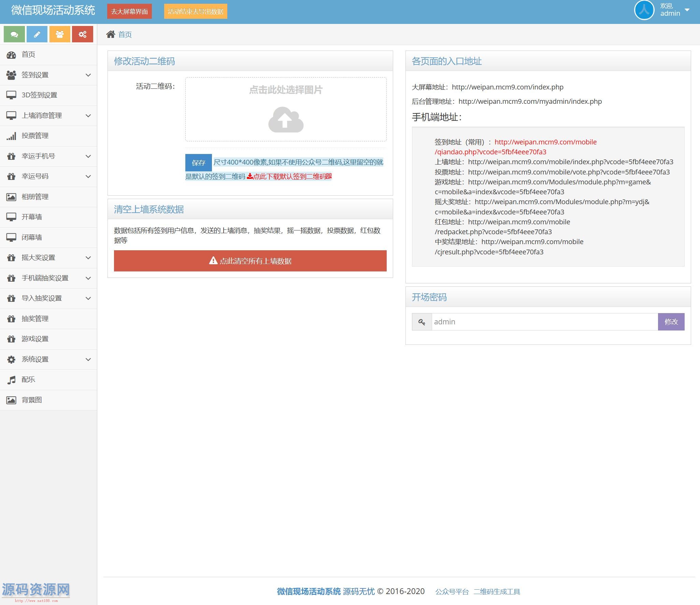
Task: Click 点此下载默认签到二维码 download link
Action: click(289, 177)
